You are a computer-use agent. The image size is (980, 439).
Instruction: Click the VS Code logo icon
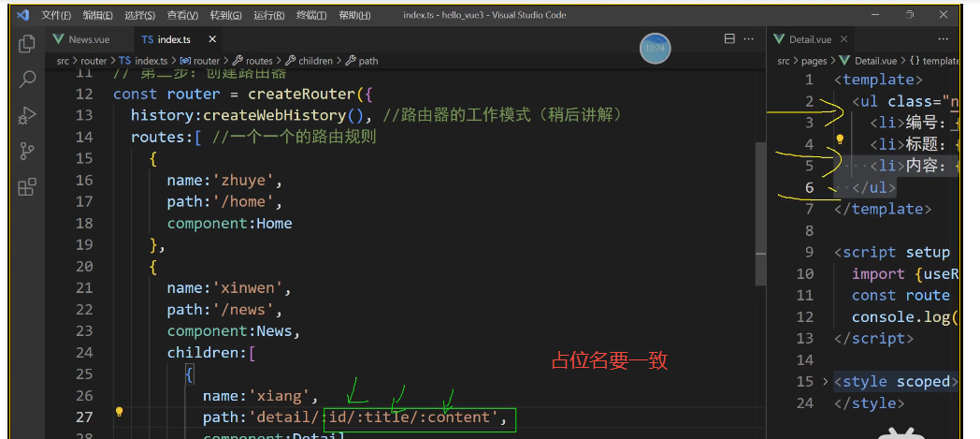(x=22, y=15)
